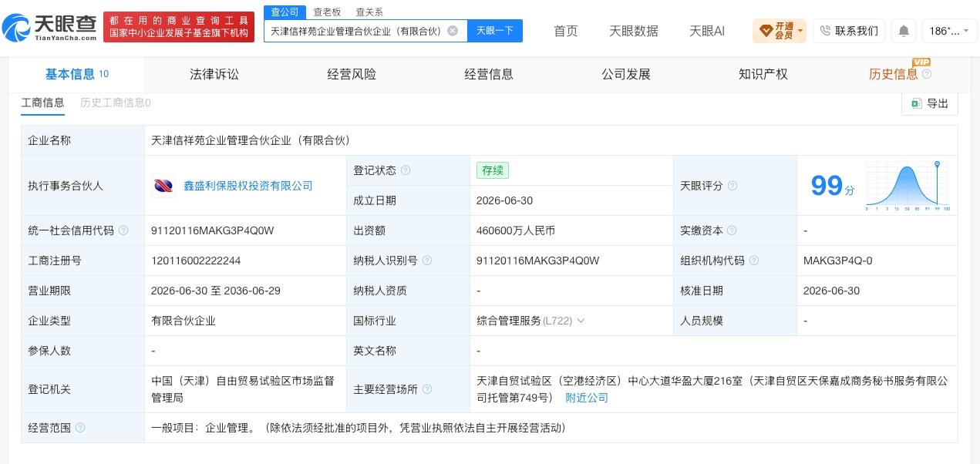
Task: Go to 首页 in top navigation
Action: point(566,31)
